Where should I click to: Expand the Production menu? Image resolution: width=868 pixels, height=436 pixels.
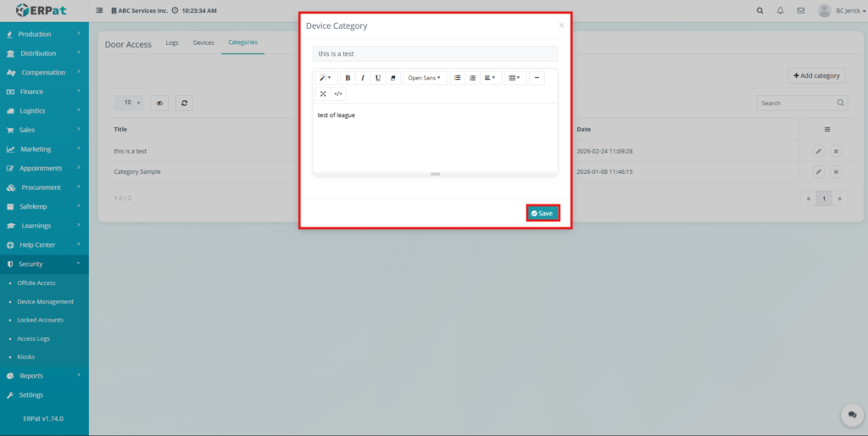point(44,34)
